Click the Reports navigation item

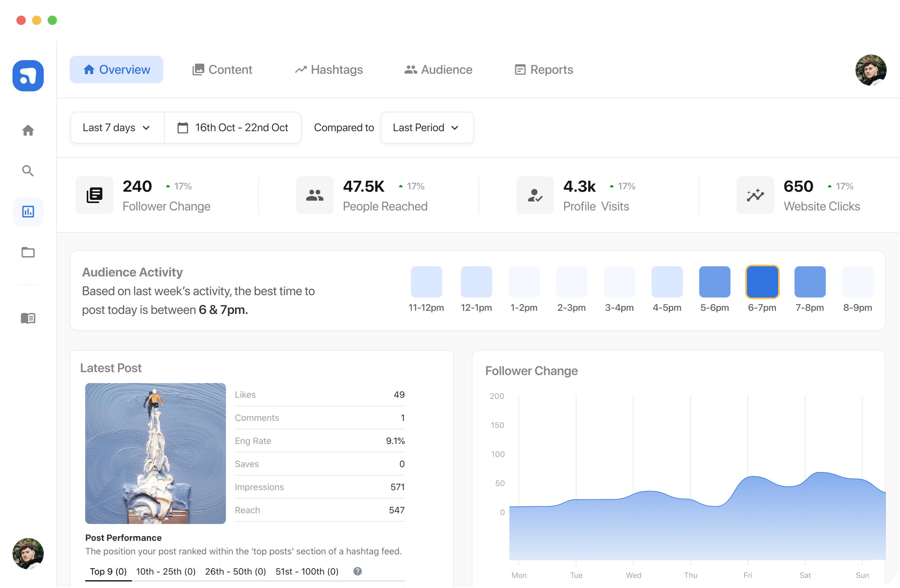tap(543, 69)
